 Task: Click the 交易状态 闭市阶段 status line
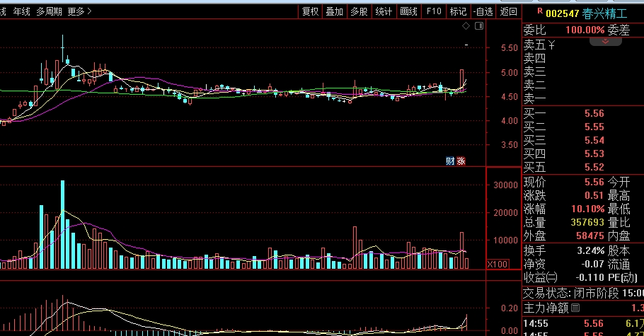coord(583,294)
